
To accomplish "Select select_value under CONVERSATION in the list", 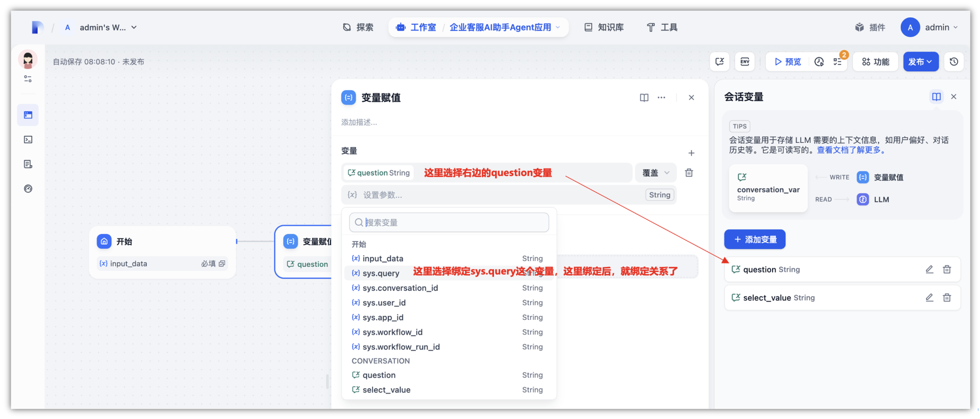I will pos(449,390).
